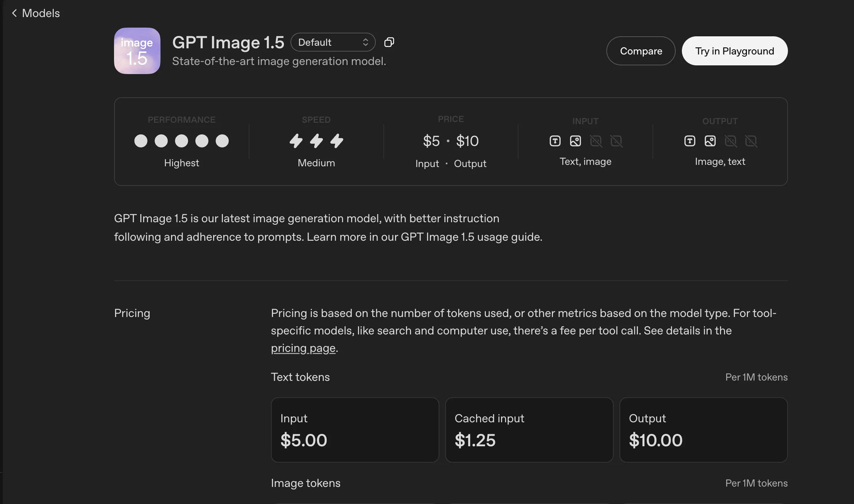This screenshot has height=504, width=854.
Task: Click the disabled audio input icon
Action: coord(596,141)
